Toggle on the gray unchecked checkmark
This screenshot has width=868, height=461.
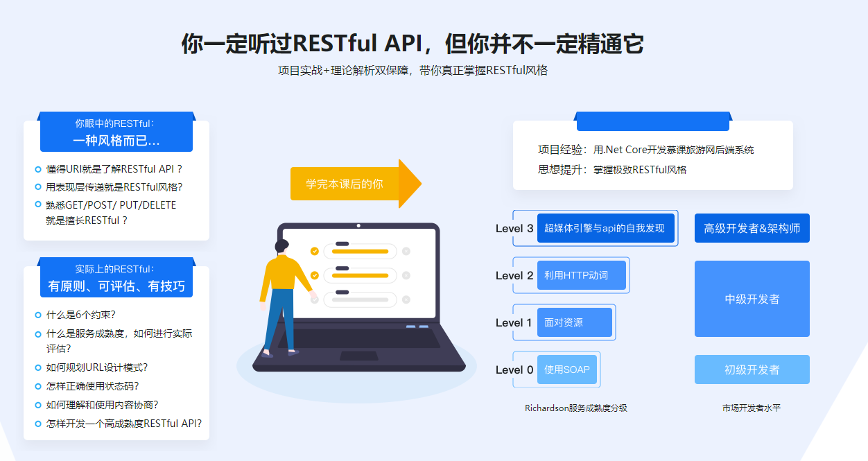(x=315, y=299)
